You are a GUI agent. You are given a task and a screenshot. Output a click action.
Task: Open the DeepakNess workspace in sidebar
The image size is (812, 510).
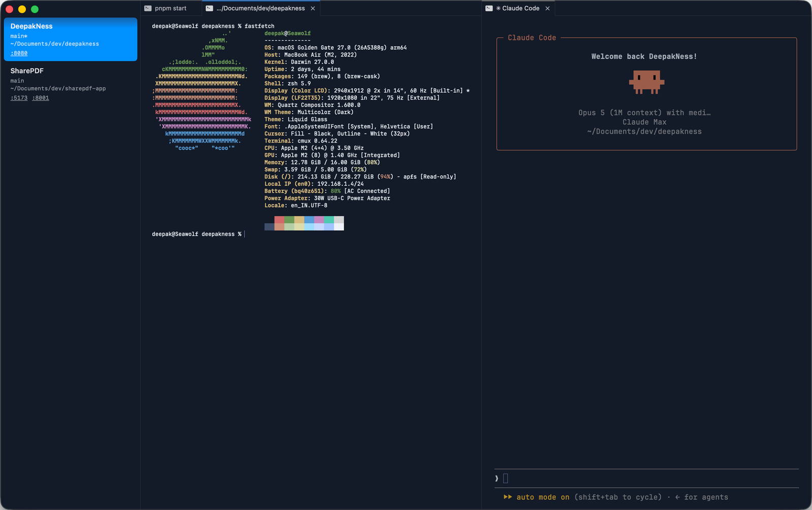(x=71, y=39)
